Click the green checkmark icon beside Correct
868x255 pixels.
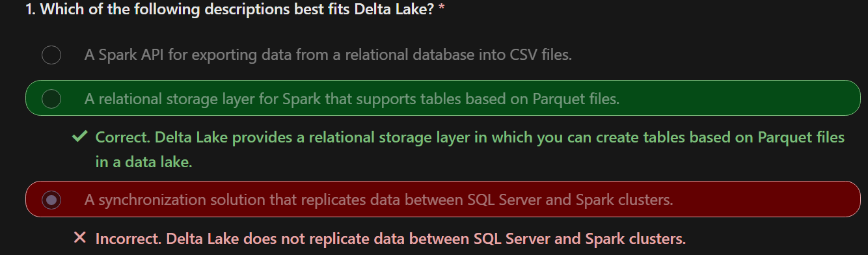80,137
